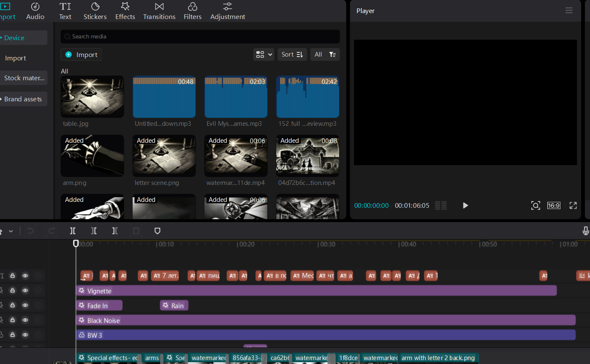Switch to the Transitions tab
The image size is (590, 364).
click(159, 11)
